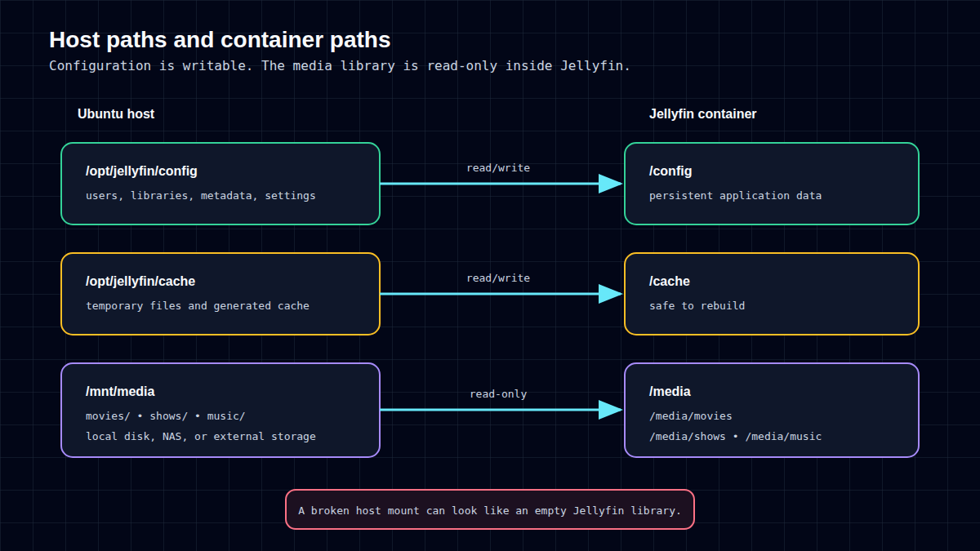Click the '/config' container path label
Screen dimensions: 980x551
point(670,171)
